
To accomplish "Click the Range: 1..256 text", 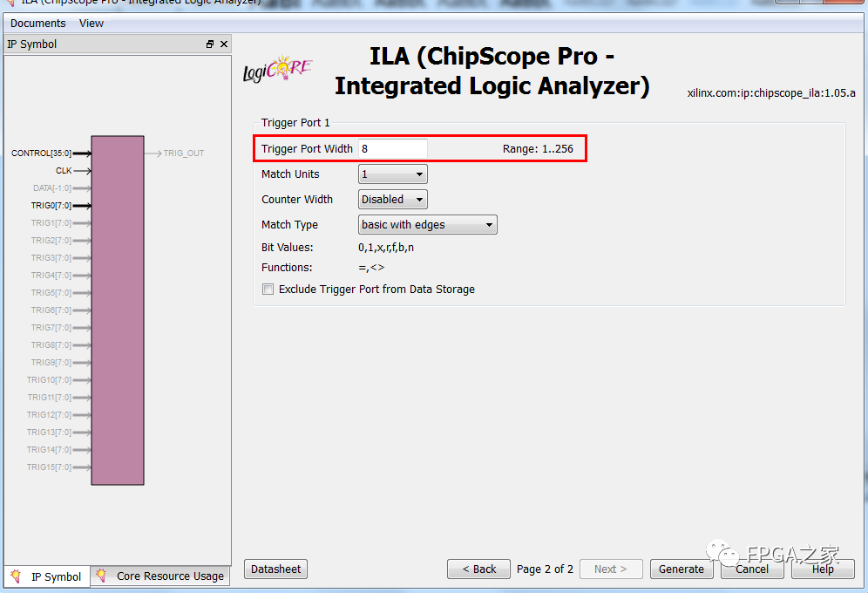I will point(538,149).
